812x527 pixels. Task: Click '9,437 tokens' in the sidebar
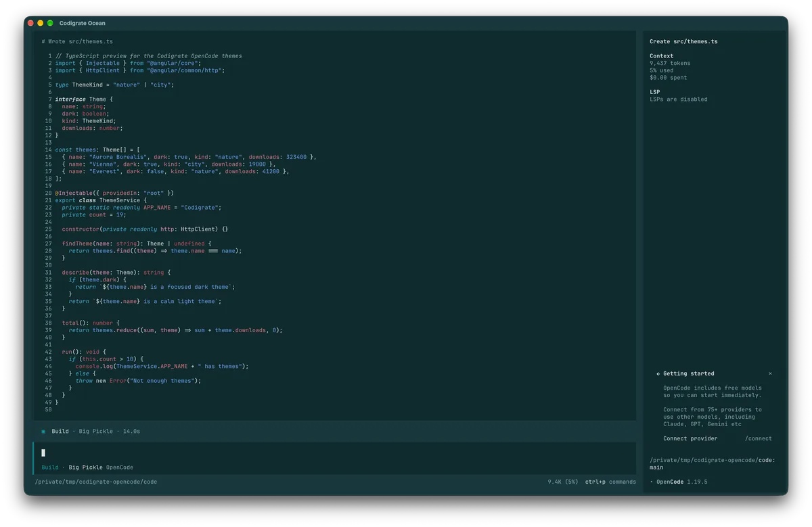coord(670,63)
